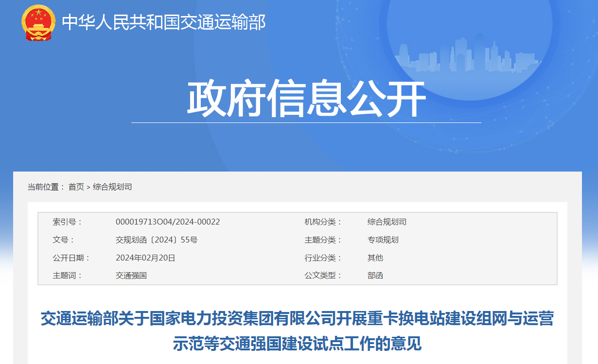Viewport: 598px width, 364px height.
Task: Click the 公文类型 field label
Action: (323, 276)
